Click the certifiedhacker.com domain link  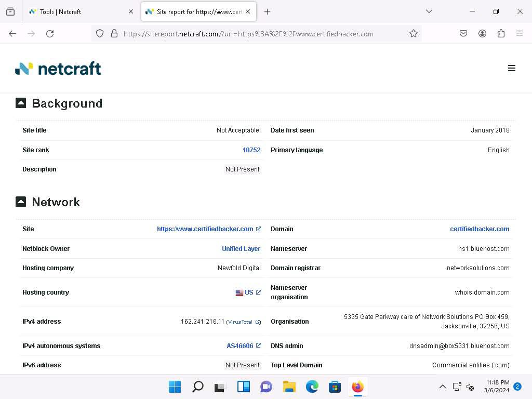pyautogui.click(x=480, y=229)
